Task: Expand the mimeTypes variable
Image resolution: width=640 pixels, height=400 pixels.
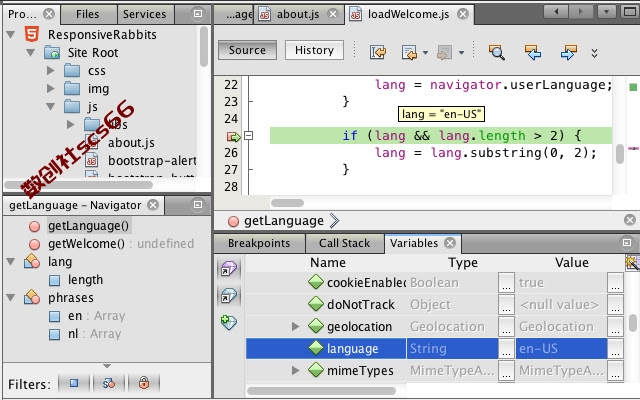Action: [296, 371]
